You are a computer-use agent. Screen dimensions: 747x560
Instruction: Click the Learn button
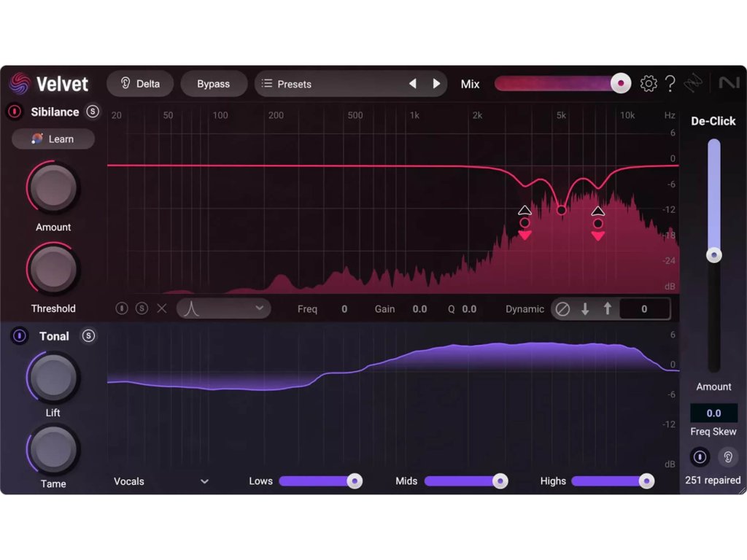point(53,139)
